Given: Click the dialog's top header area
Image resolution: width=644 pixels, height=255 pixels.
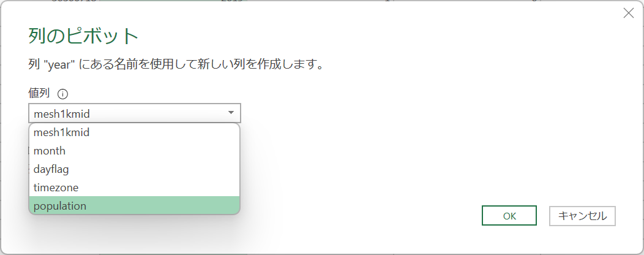Looking at the screenshot, I should pos(320,12).
